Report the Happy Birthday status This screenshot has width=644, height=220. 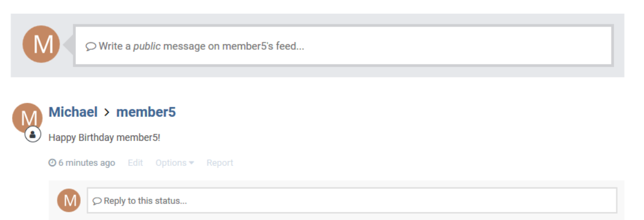pos(219,163)
